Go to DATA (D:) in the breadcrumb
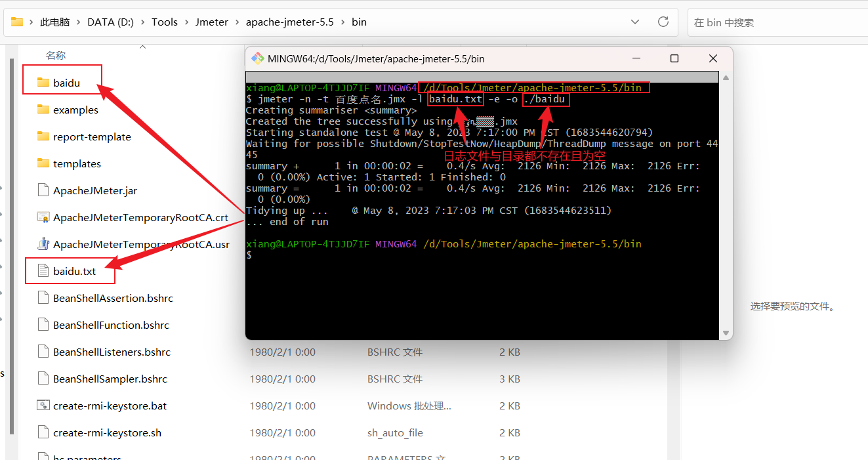The height and width of the screenshot is (460, 868). [110, 22]
